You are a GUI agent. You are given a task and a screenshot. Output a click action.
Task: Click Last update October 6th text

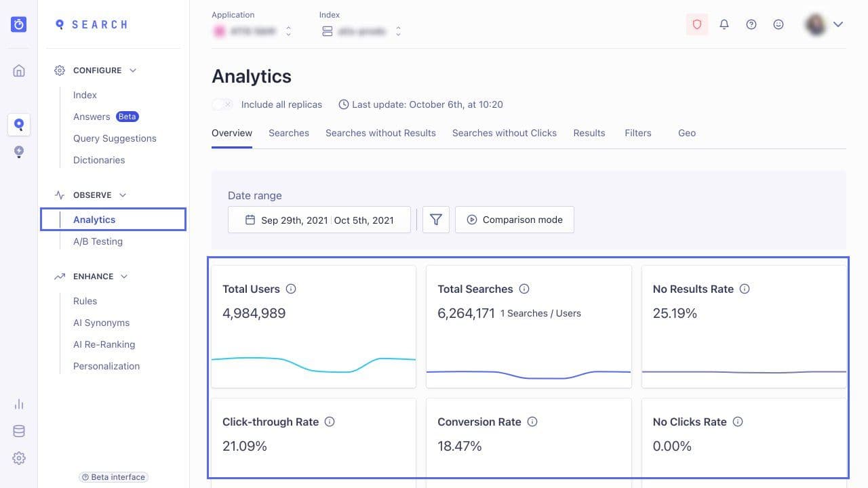(427, 104)
